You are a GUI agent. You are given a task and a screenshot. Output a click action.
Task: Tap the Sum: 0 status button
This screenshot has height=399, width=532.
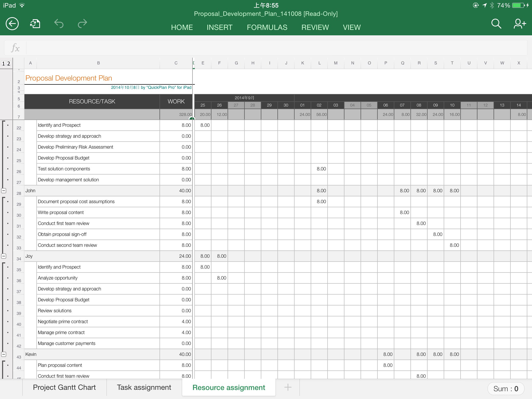coord(506,389)
